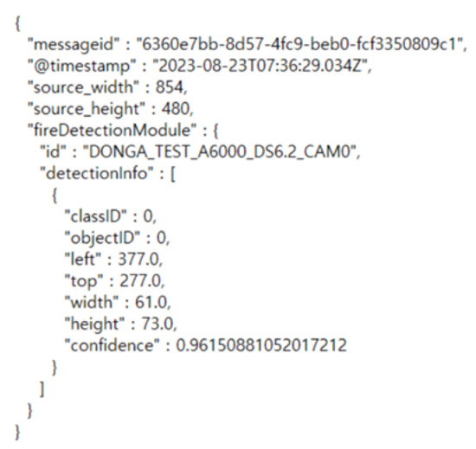Click the opening bracket after detectionInfo
This screenshot has height=449, width=476.
[173, 175]
